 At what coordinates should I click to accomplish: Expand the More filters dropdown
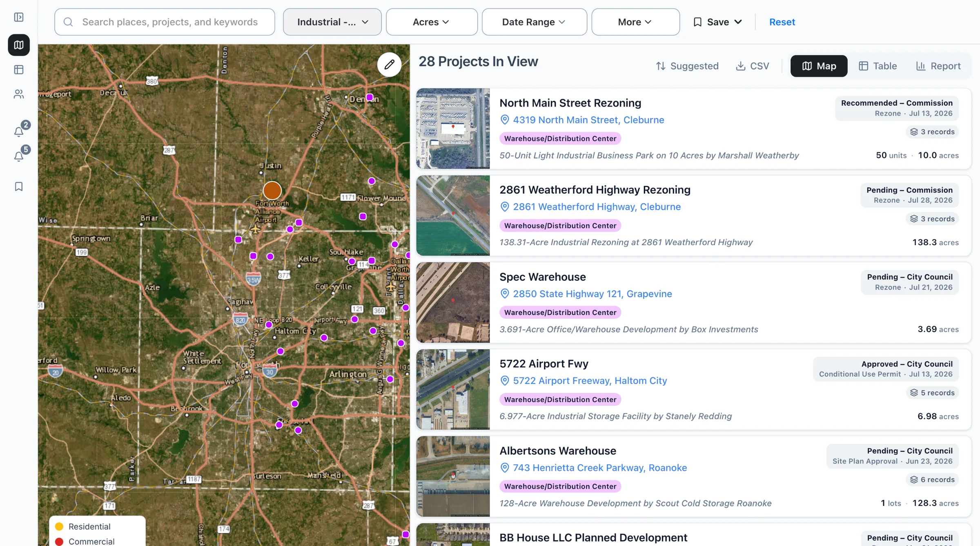pyautogui.click(x=635, y=22)
